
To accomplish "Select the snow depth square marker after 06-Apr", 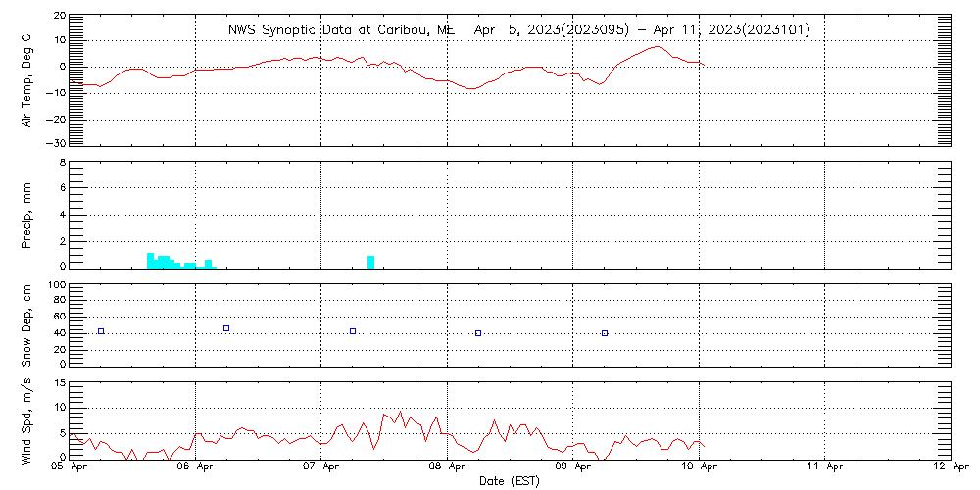I will point(226,328).
